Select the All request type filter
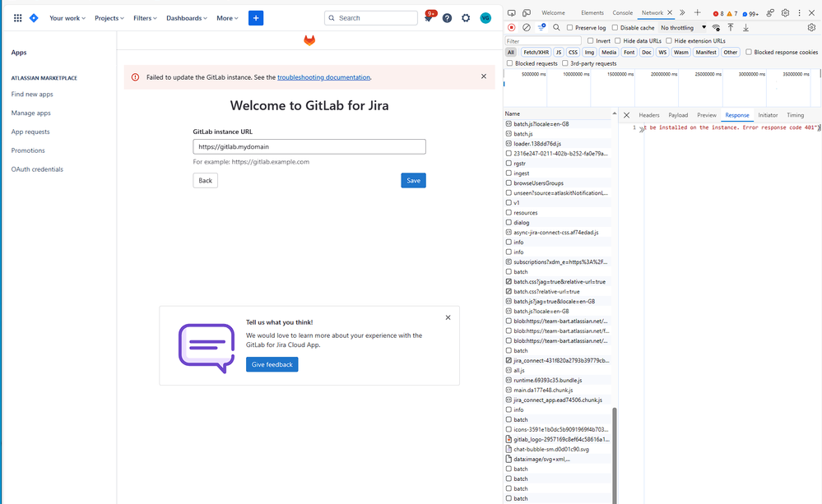The image size is (822, 504). coord(511,52)
